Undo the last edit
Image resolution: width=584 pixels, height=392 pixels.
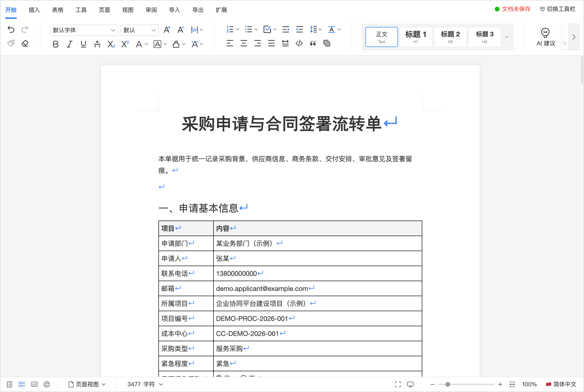pyautogui.click(x=11, y=30)
